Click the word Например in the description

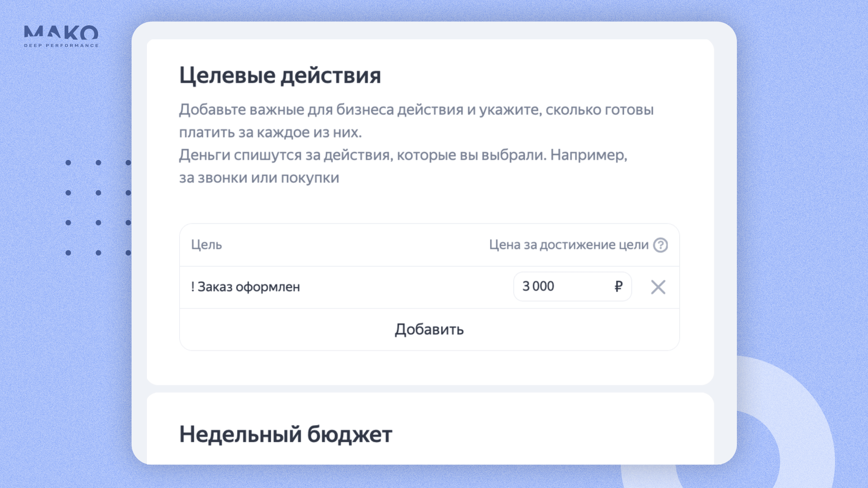point(588,155)
